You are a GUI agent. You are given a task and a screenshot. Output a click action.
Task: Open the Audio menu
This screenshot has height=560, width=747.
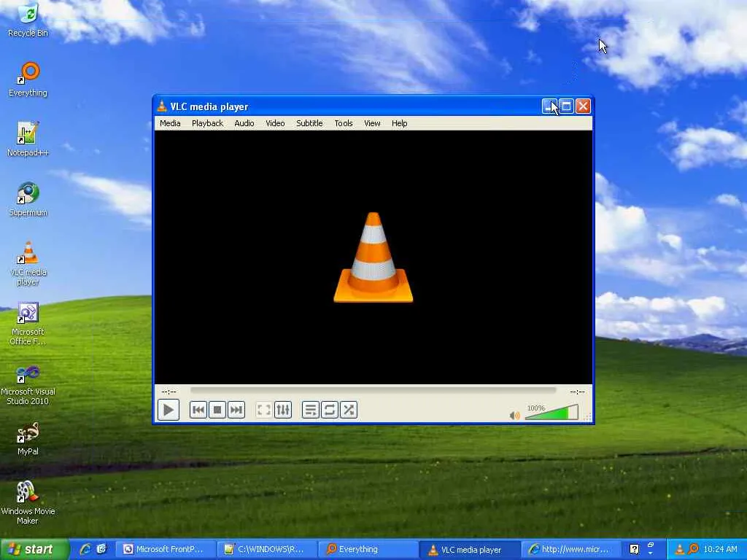point(244,123)
